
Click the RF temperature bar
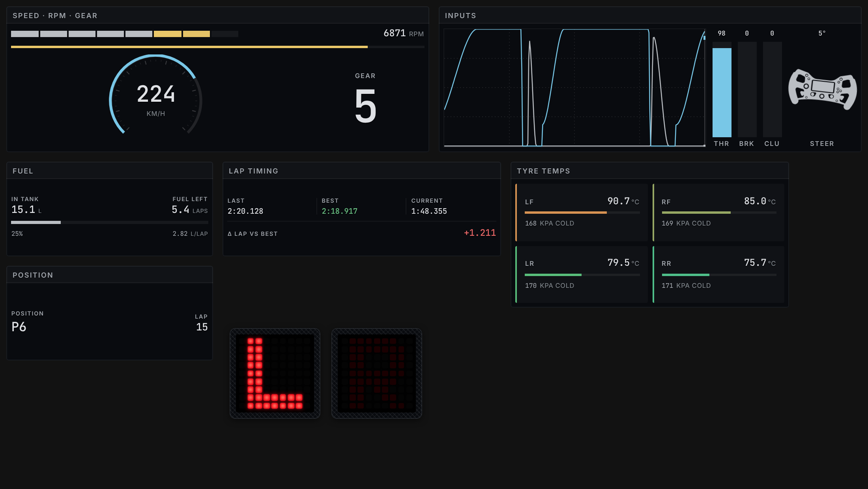(719, 213)
